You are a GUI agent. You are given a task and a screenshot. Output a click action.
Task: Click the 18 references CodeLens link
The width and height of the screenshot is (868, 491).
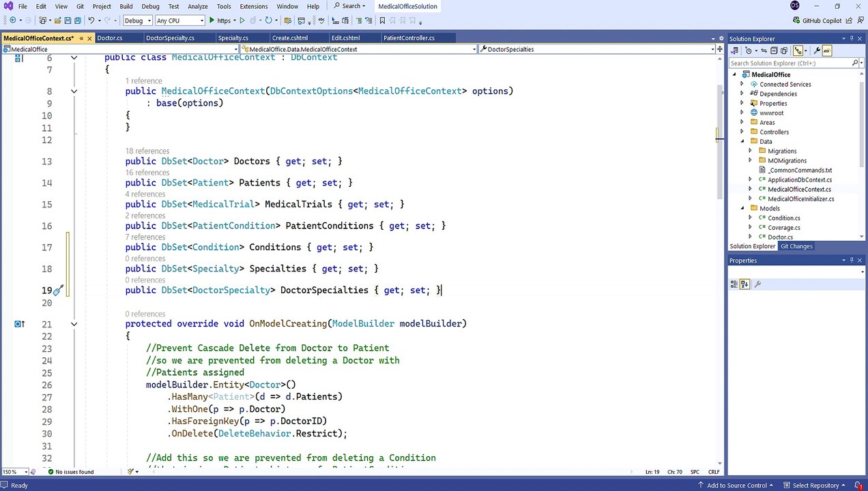pos(147,151)
